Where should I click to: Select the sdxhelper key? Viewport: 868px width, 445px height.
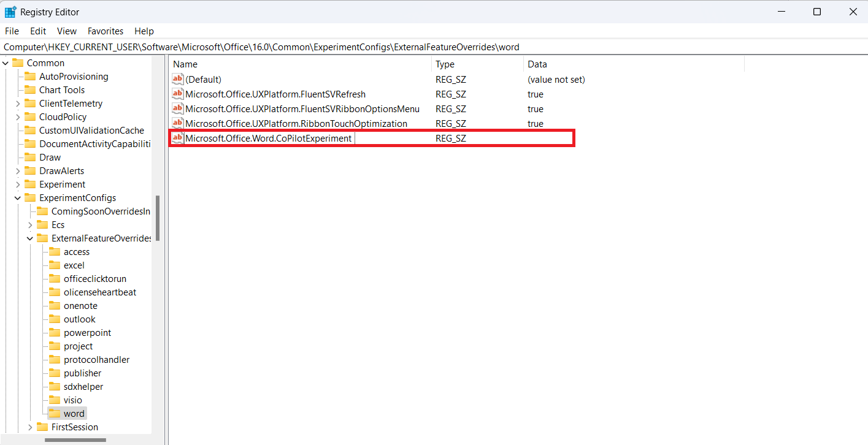[x=83, y=386]
